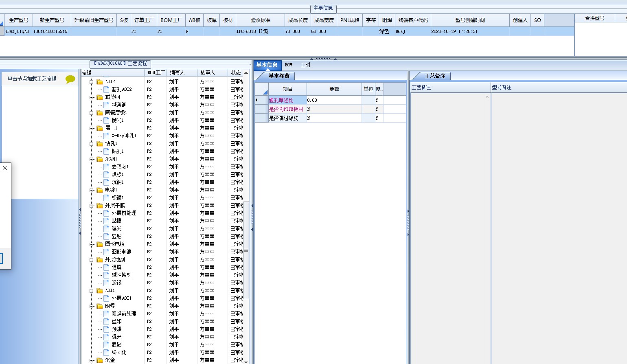Click the document icon beside 终固化

(106, 352)
